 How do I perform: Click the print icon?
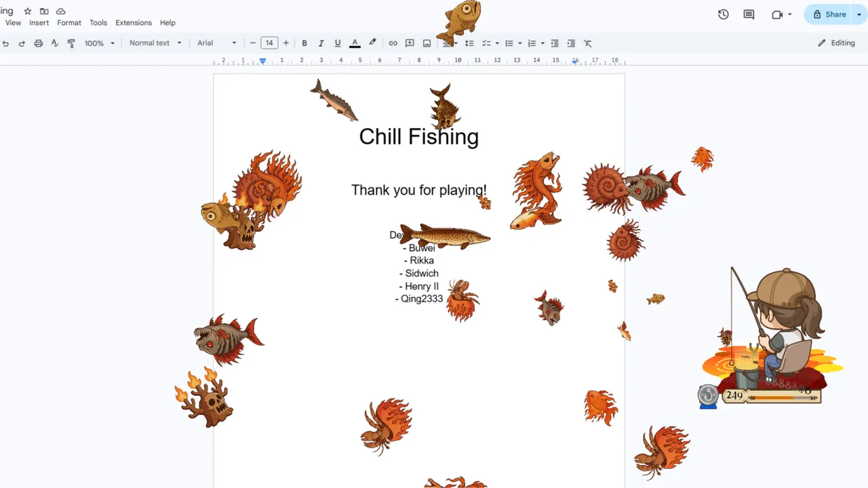click(x=38, y=43)
